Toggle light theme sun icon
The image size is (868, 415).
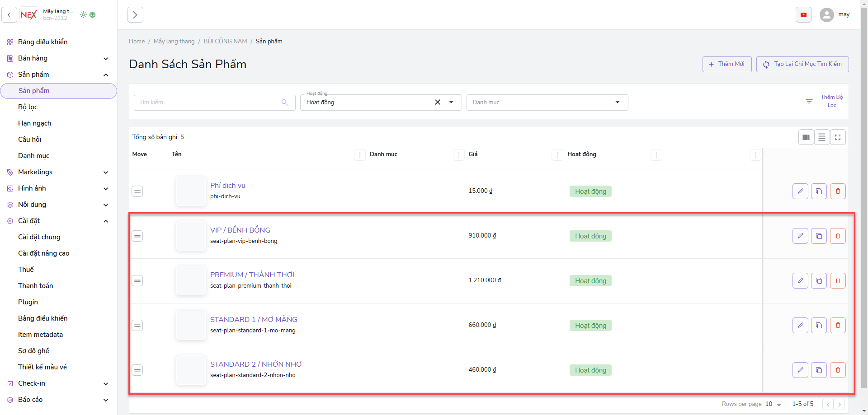pyautogui.click(x=83, y=15)
